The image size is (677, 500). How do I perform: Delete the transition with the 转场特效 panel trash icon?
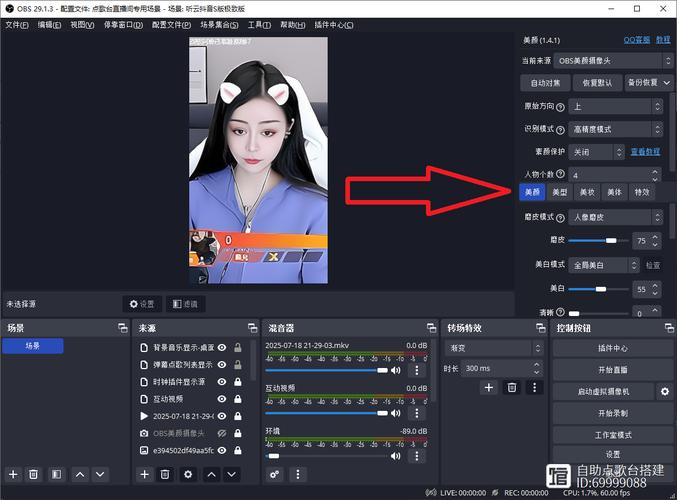click(x=512, y=387)
